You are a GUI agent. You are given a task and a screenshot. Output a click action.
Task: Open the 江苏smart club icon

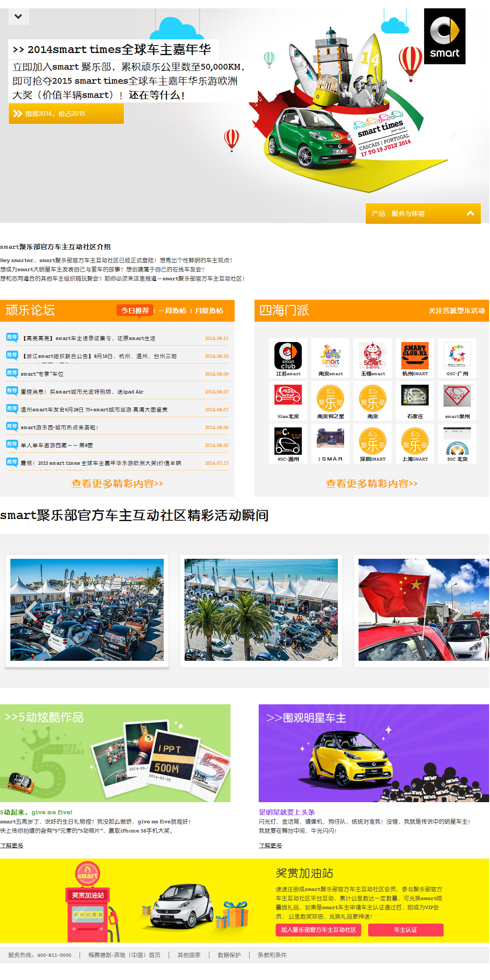pyautogui.click(x=288, y=356)
